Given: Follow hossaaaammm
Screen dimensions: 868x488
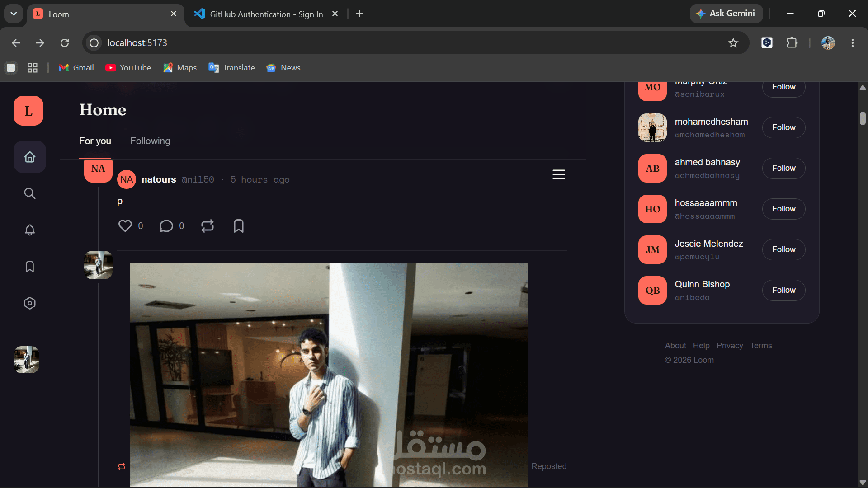Looking at the screenshot, I should coord(784,209).
